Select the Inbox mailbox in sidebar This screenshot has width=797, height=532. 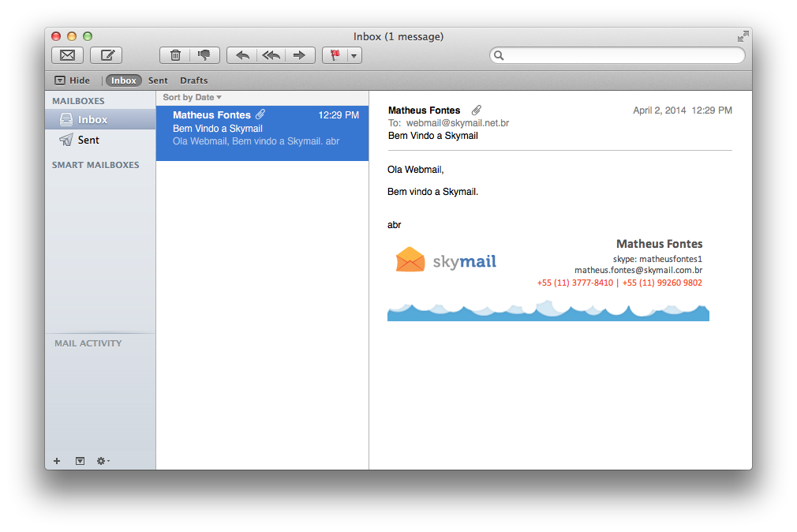click(92, 119)
